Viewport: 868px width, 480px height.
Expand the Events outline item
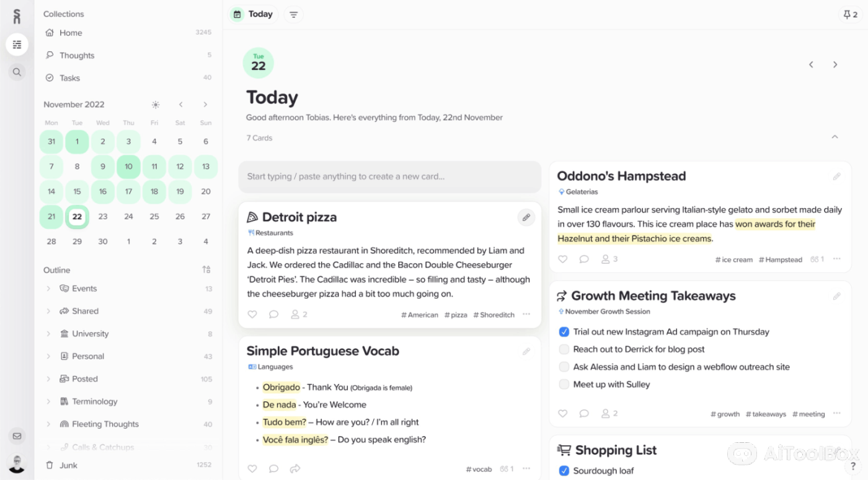(x=48, y=289)
